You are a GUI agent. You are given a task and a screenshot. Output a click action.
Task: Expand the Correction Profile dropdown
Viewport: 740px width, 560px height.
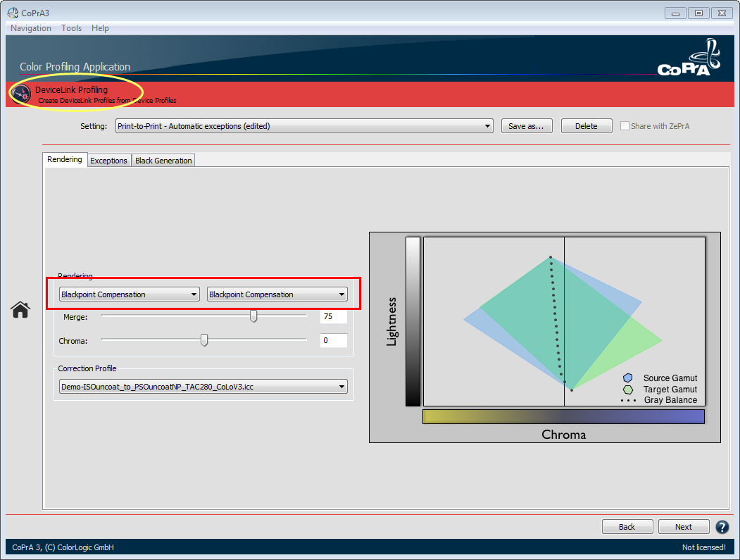click(x=203, y=387)
